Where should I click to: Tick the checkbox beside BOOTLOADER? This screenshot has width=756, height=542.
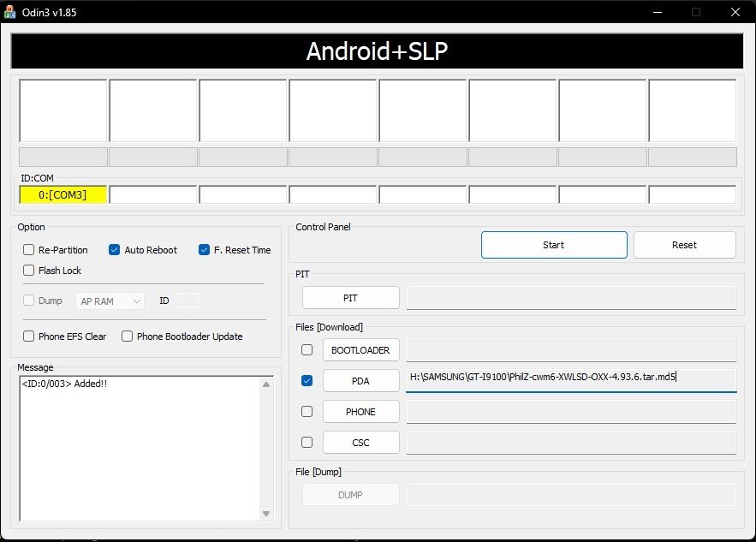(307, 349)
